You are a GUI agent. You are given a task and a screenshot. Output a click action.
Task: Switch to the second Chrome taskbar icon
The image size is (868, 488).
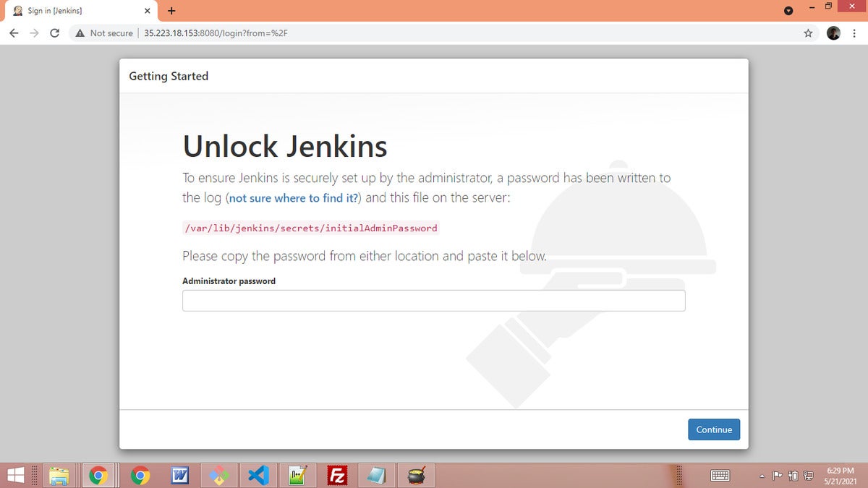click(x=140, y=475)
